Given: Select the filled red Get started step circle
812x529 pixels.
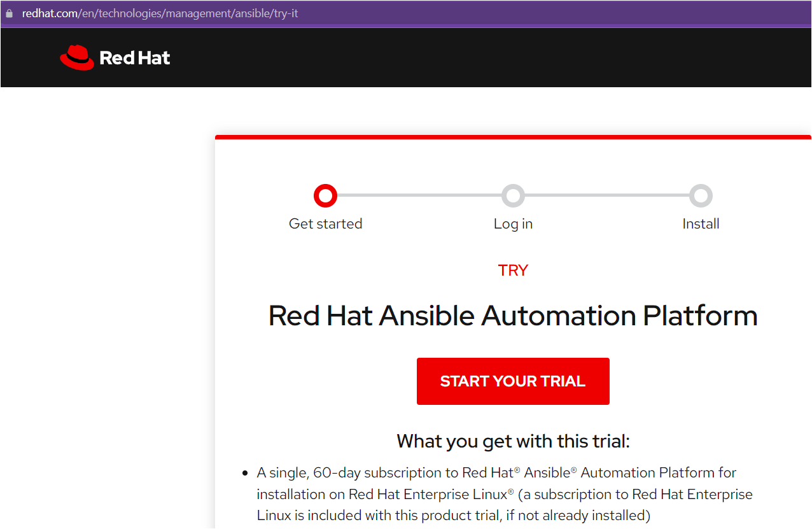Looking at the screenshot, I should [325, 195].
